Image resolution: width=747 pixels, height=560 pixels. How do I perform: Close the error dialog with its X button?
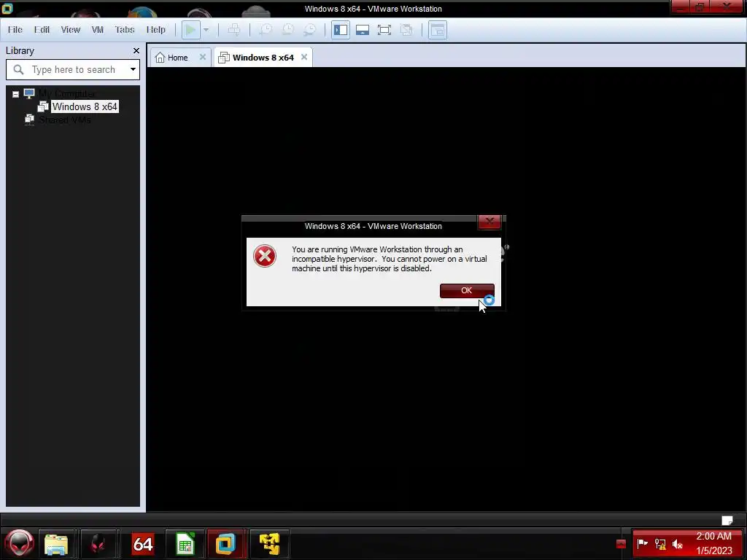tap(489, 222)
